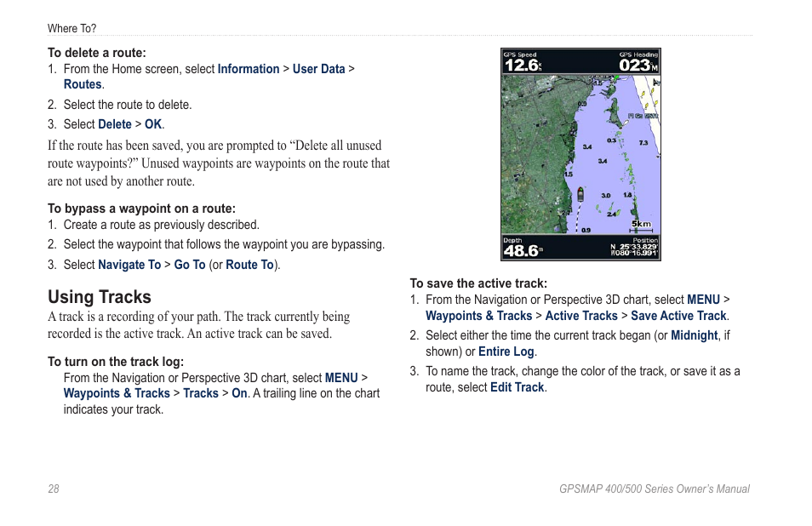Screen dimensions: 812x526
Task: Click the blue 'Midnight' term
Action: coord(695,335)
